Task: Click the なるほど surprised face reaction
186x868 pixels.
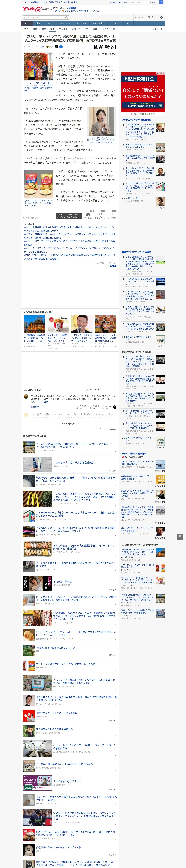Action: click(91, 407)
